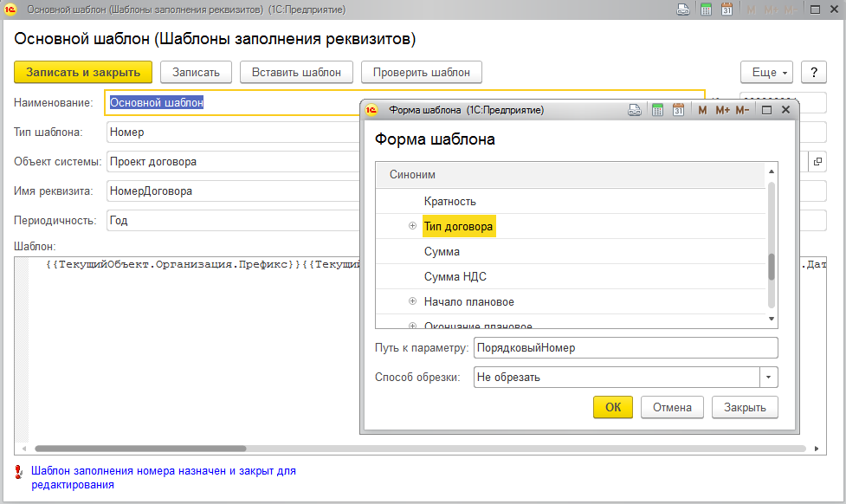Expand the Тип договора tree node
Image resolution: width=846 pixels, height=504 pixels.
pos(412,227)
